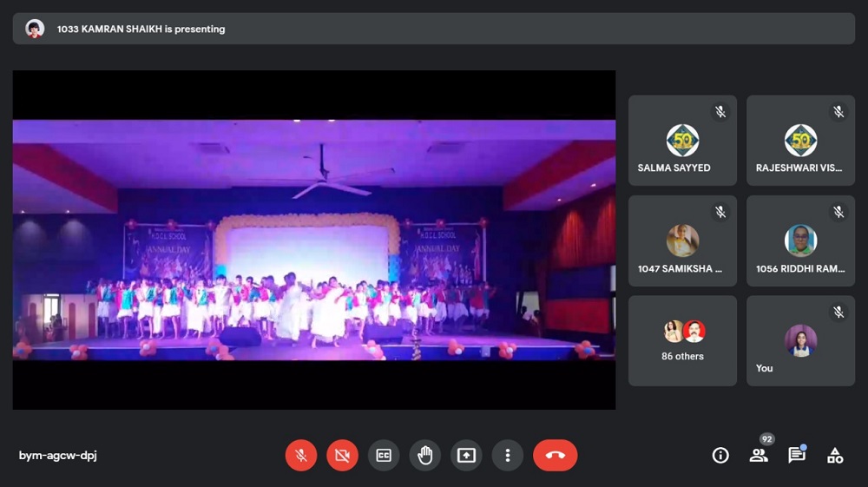Leave the call with the red hang-up button
Image resolution: width=868 pixels, height=487 pixels.
556,455
